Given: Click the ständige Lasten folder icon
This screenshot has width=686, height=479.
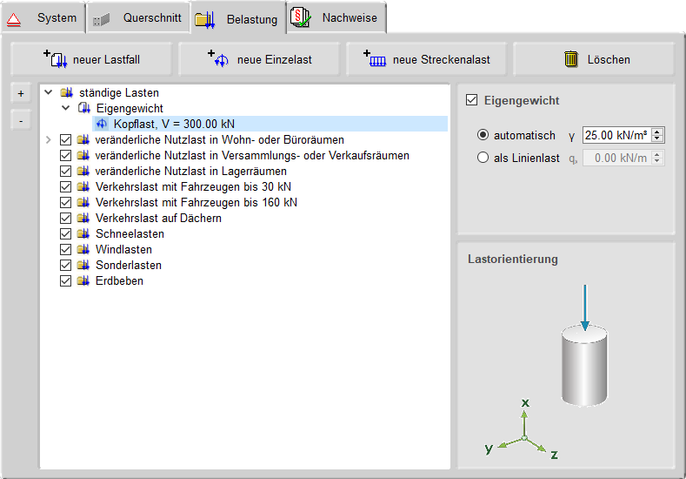Looking at the screenshot, I should click(66, 92).
